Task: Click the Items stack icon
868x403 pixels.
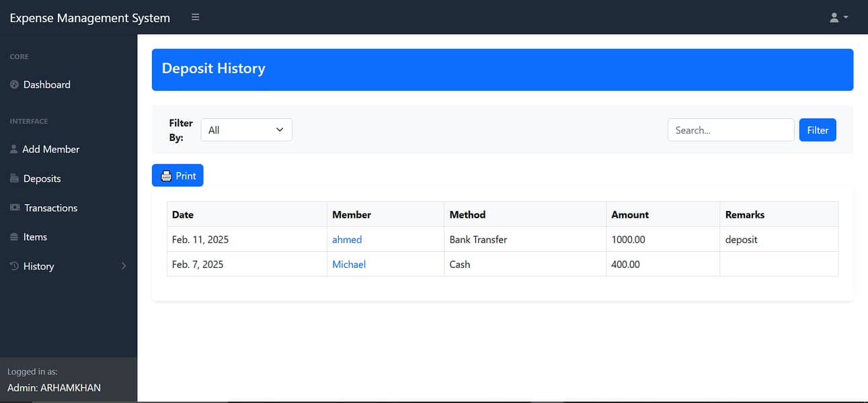Action: [x=14, y=237]
